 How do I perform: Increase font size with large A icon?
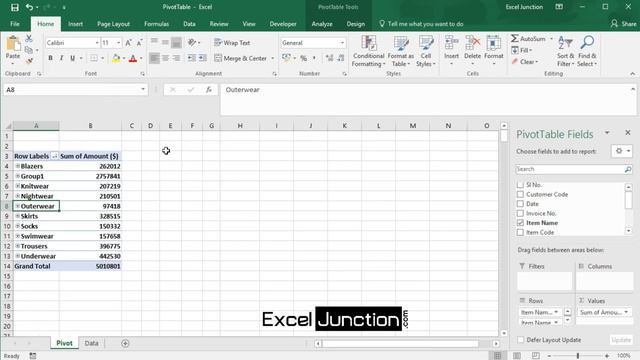[128, 42]
